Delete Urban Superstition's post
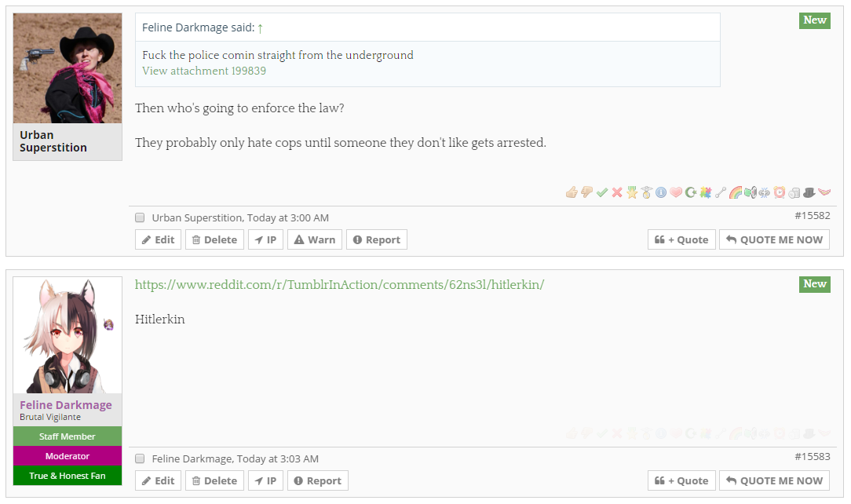Screen dimensions: 851x504 coord(214,239)
